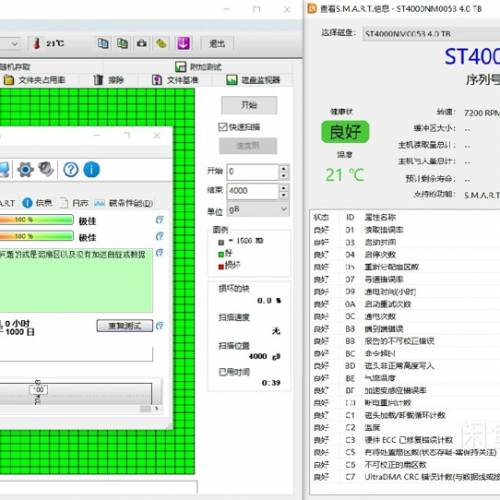The image size is (500, 500).
Task: Click the grey gear tools icon in front window
Action: pyautogui.click(x=46, y=169)
